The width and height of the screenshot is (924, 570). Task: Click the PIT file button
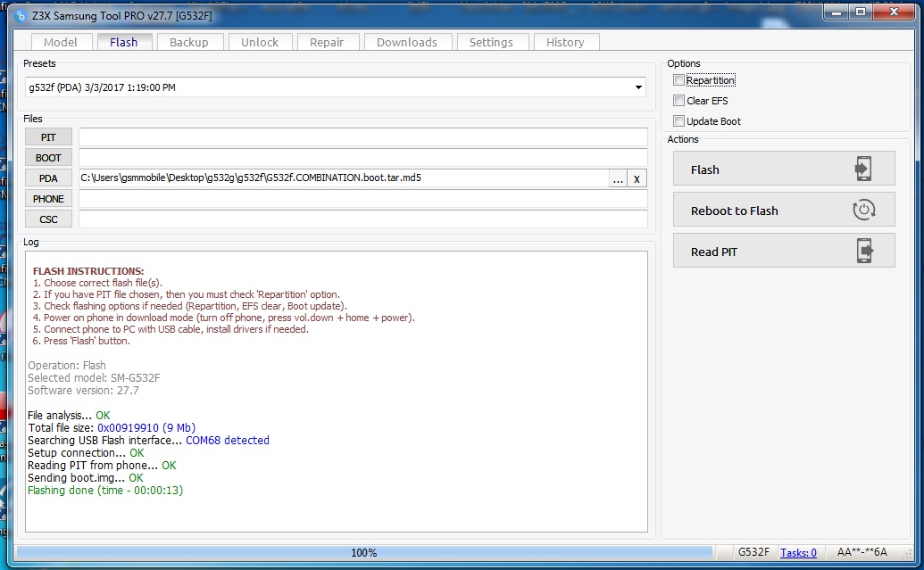click(x=48, y=137)
